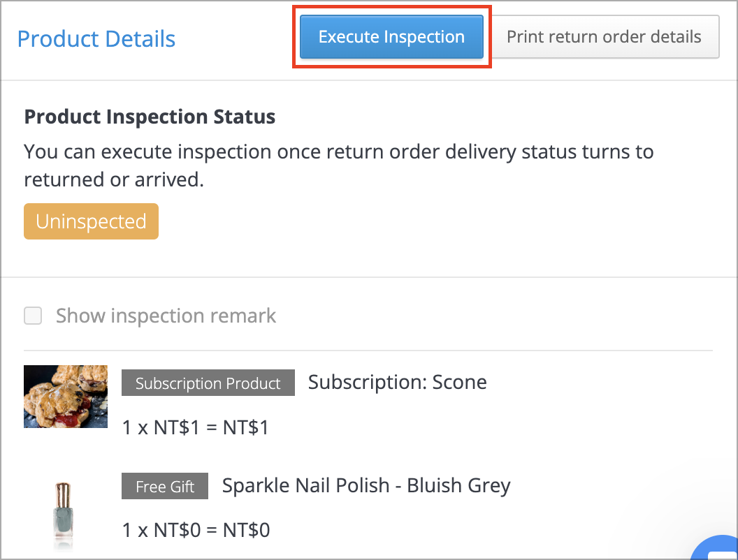Open the nail polish bottle thumbnail
Screen dimensions: 738x560
point(63,515)
